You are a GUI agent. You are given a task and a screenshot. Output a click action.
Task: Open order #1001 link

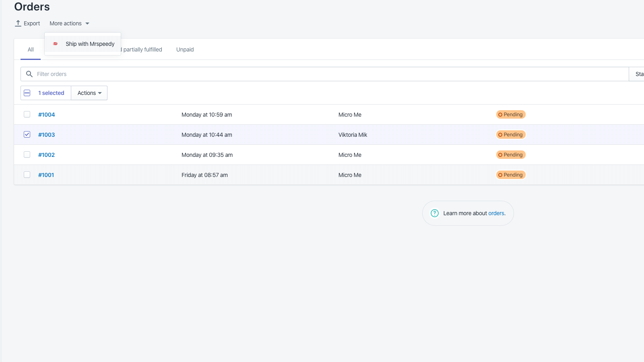[x=46, y=175]
